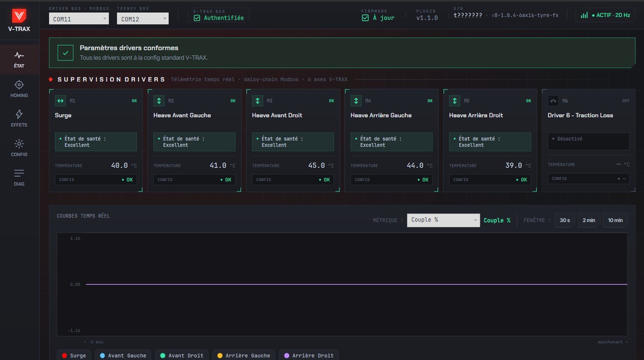This screenshot has height=360, width=644.
Task: Click the 45.0 °C temperature value
Action: [321, 165]
